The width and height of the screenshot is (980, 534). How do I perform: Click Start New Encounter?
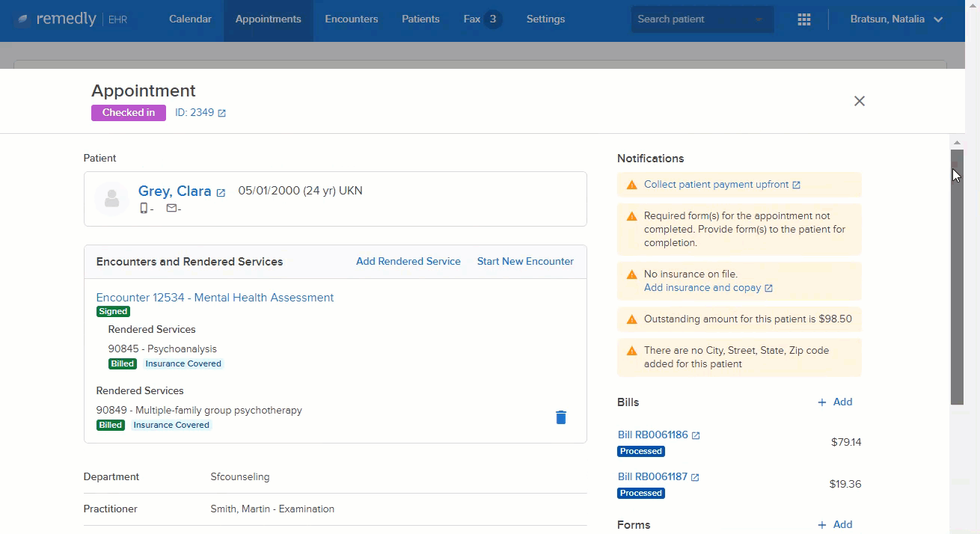tap(525, 262)
